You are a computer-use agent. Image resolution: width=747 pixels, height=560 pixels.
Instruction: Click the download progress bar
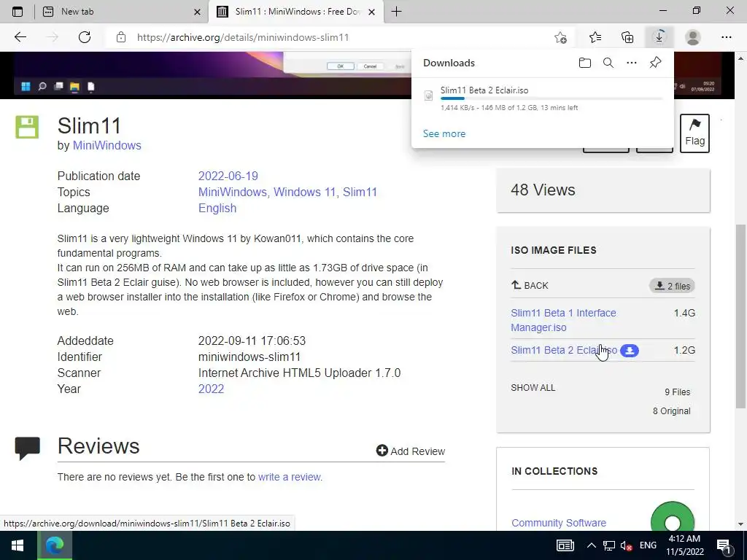click(x=551, y=98)
